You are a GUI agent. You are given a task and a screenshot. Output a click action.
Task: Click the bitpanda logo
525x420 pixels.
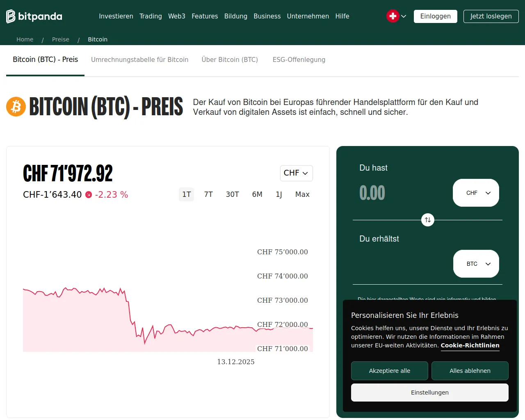[34, 16]
